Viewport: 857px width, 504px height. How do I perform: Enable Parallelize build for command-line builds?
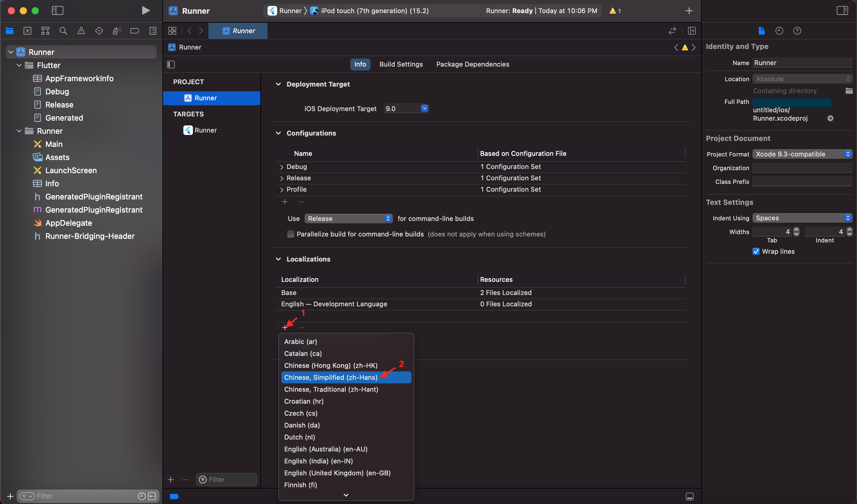(291, 234)
